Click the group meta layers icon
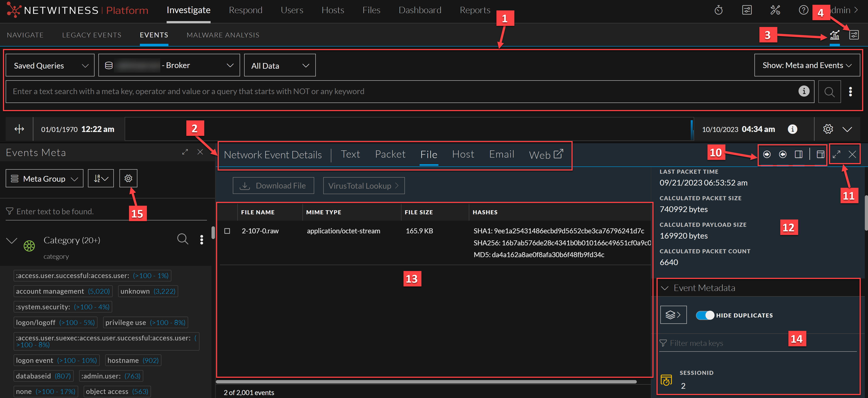 673,315
